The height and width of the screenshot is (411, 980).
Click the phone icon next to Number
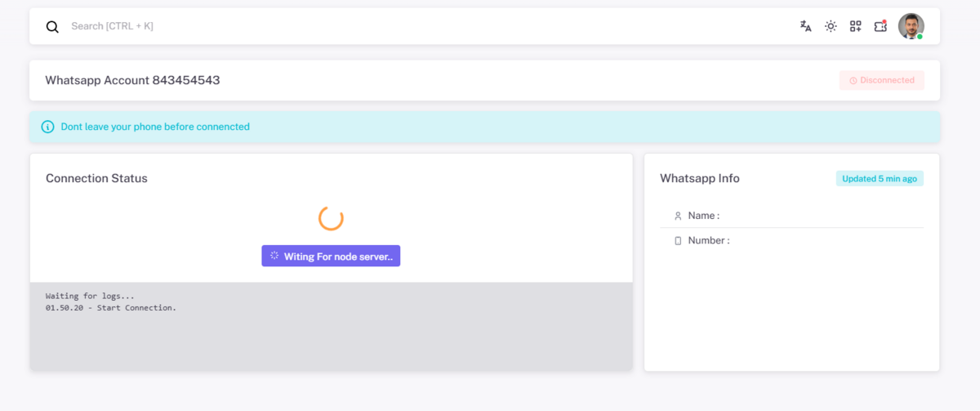point(678,240)
